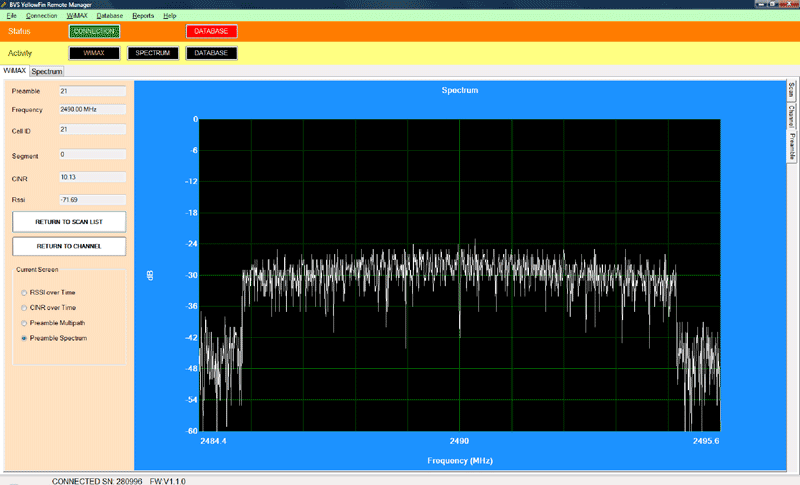Click RETURN TO SCAN LIST button
This screenshot has height=485, width=800.
(x=69, y=222)
